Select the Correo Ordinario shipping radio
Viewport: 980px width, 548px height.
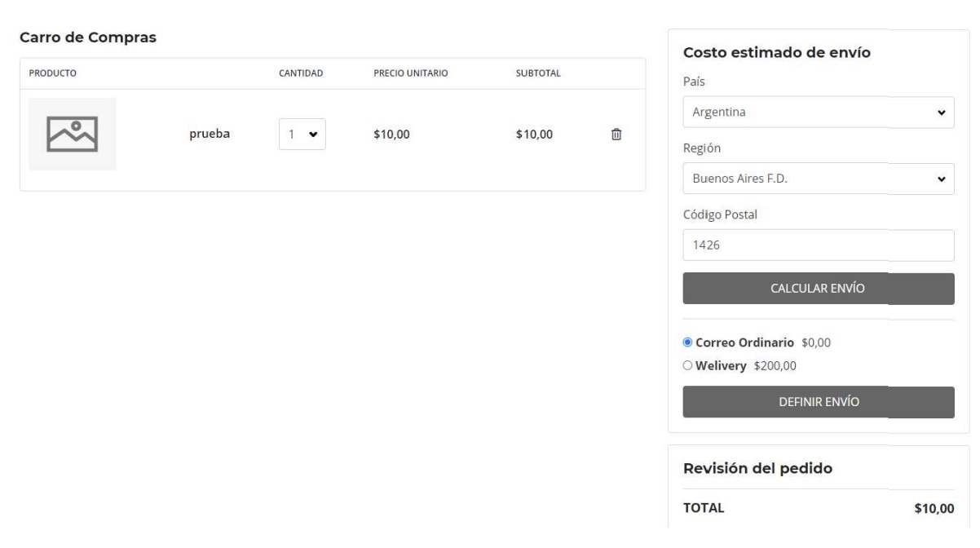[x=687, y=342]
